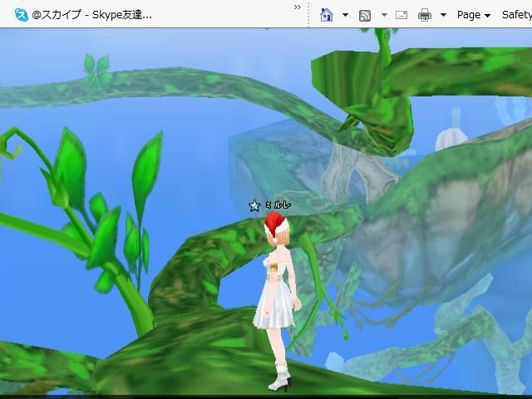The width and height of the screenshot is (532, 399).
Task: Open the Safety menu
Action: [x=516, y=14]
